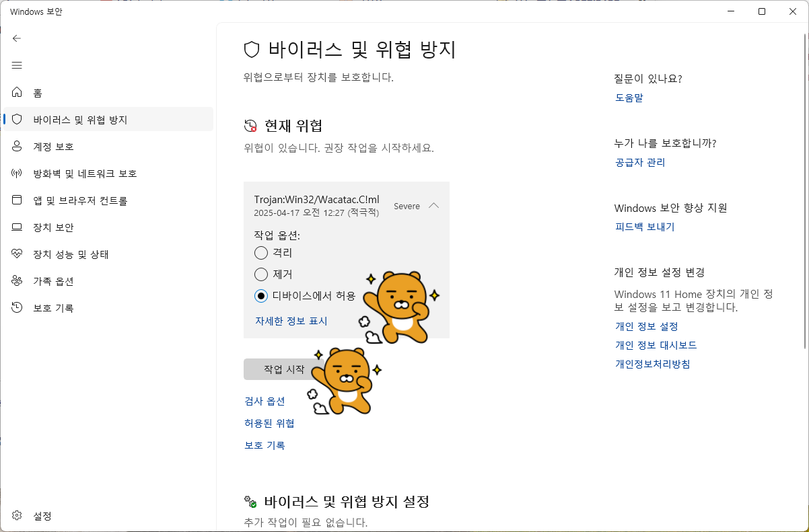Click the Trojan:Win32/Wacatac.C!ml threat name
Image resolution: width=809 pixels, height=532 pixels.
pos(316,199)
